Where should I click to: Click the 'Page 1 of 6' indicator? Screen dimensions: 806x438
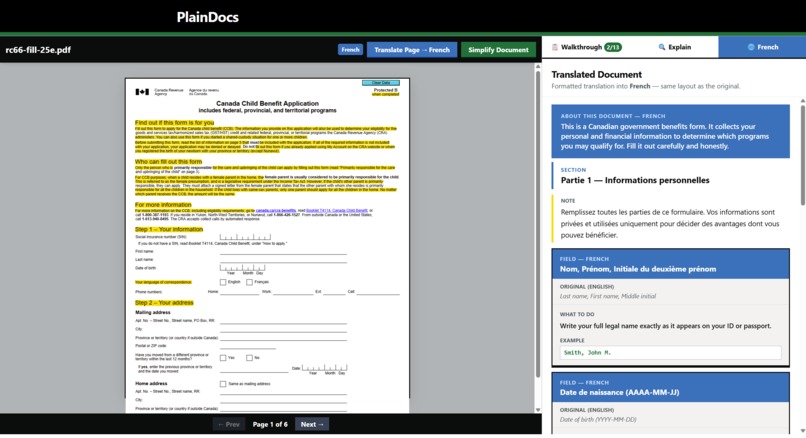pos(270,425)
